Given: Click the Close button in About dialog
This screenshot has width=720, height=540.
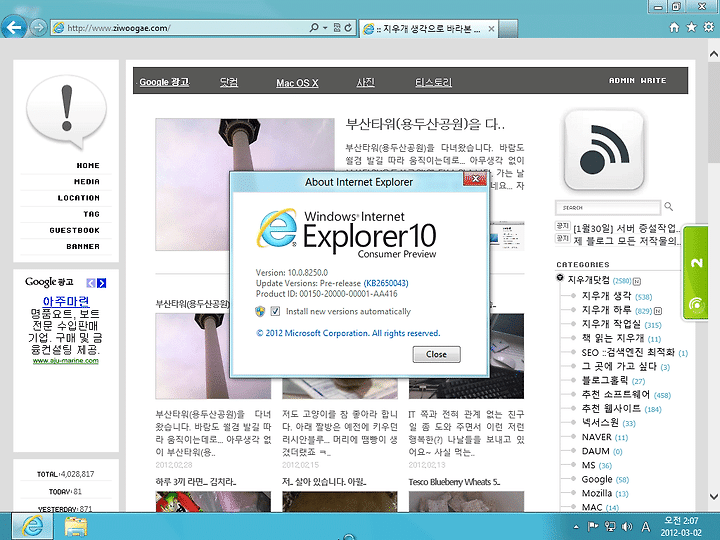Looking at the screenshot, I should [x=436, y=354].
